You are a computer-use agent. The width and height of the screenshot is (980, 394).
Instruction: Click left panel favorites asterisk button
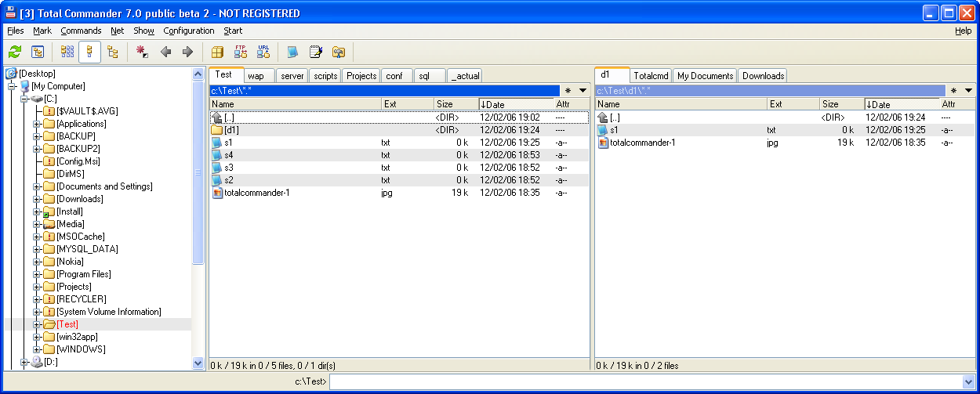click(x=568, y=91)
